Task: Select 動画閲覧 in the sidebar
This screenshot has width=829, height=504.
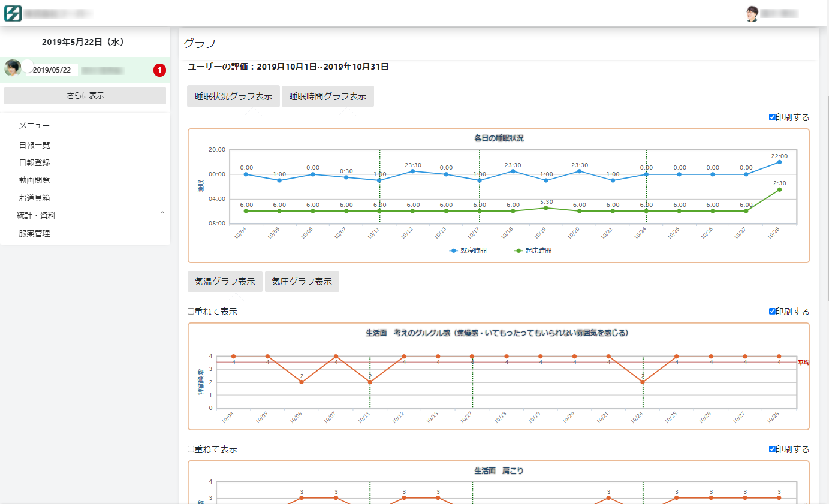Action: [35, 180]
